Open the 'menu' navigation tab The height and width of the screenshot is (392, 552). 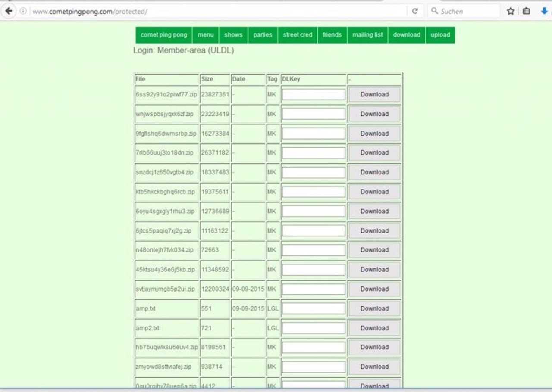(x=206, y=35)
